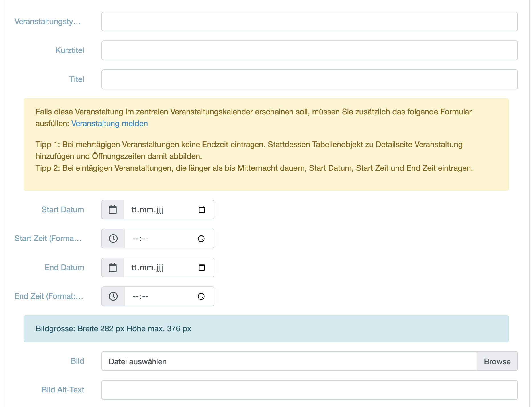
Task: Click the Bild Alt-Text label
Action: click(63, 390)
